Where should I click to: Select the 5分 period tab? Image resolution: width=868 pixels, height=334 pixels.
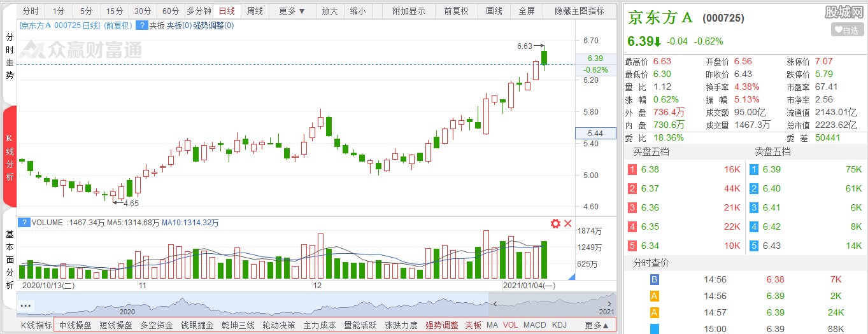(x=87, y=11)
